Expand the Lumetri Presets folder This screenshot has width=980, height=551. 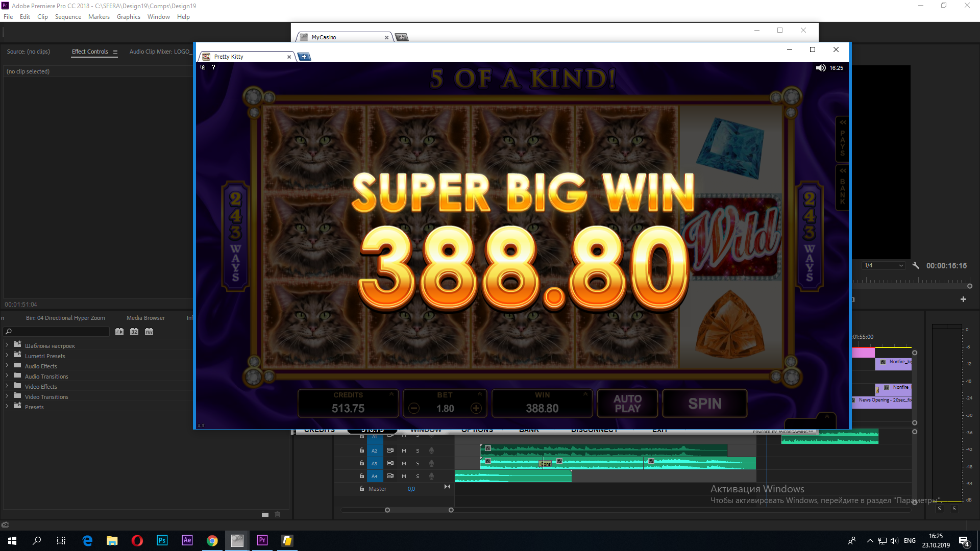point(7,356)
